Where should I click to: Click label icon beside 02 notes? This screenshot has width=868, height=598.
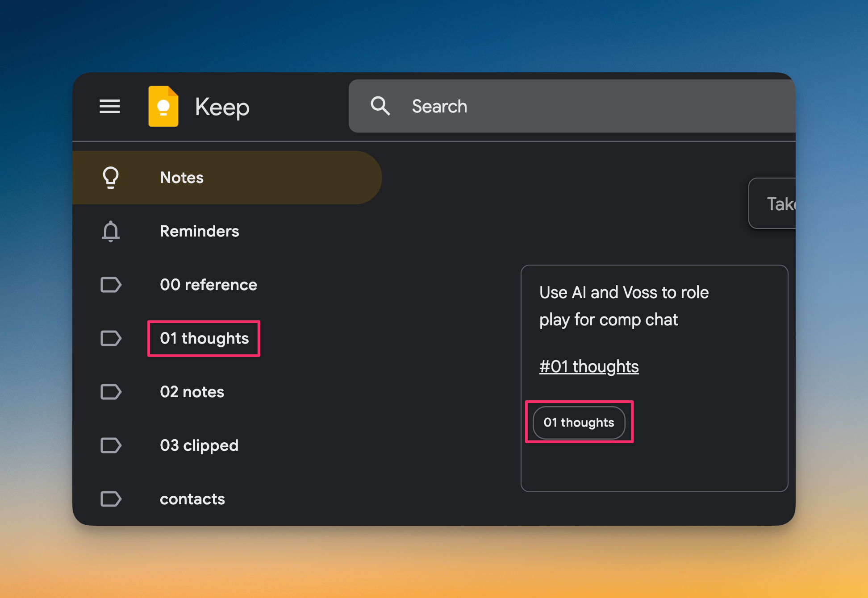coord(111,392)
